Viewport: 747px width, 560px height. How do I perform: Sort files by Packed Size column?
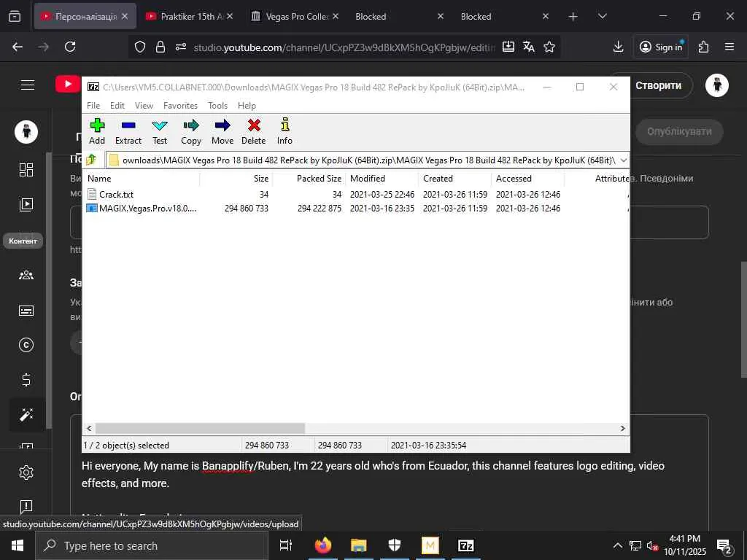pyautogui.click(x=309, y=179)
